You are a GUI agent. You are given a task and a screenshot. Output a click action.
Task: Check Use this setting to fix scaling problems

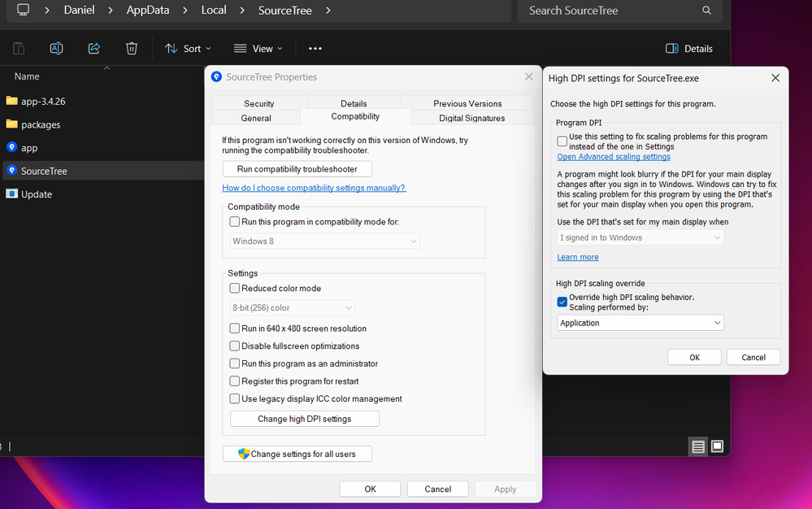click(562, 141)
